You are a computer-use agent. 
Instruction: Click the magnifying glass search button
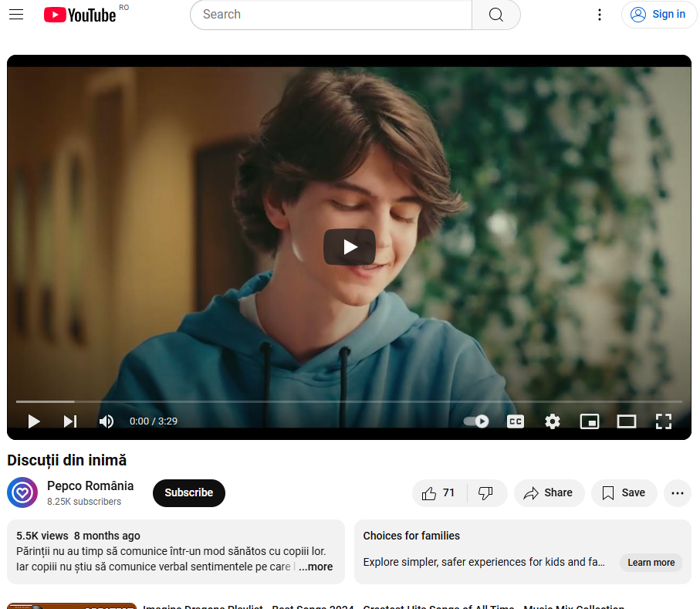point(495,15)
